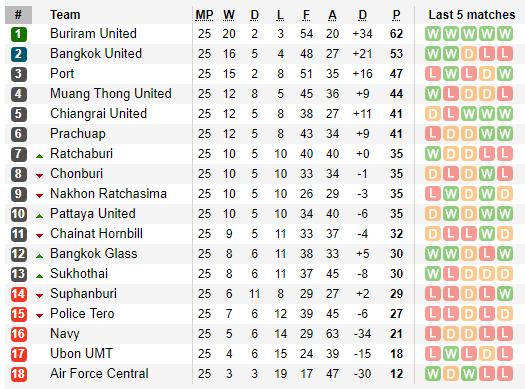Open the Nakhon Ratchasima team link
Screen dimensions: 525x389
[x=108, y=193]
